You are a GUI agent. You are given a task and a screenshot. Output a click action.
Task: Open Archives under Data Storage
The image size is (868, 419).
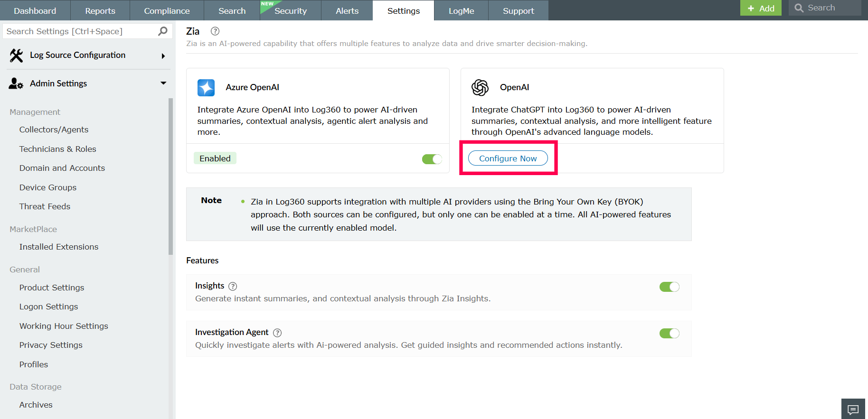[x=36, y=405]
